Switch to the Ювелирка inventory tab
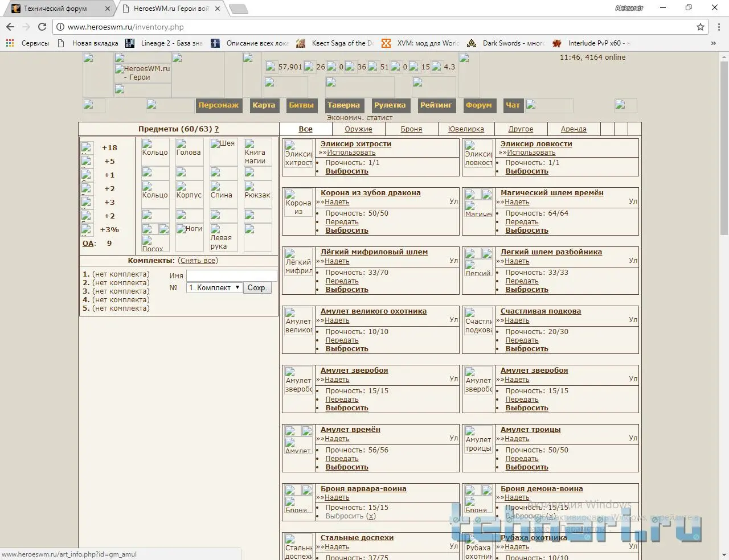Image resolution: width=729 pixels, height=560 pixels. click(x=466, y=129)
